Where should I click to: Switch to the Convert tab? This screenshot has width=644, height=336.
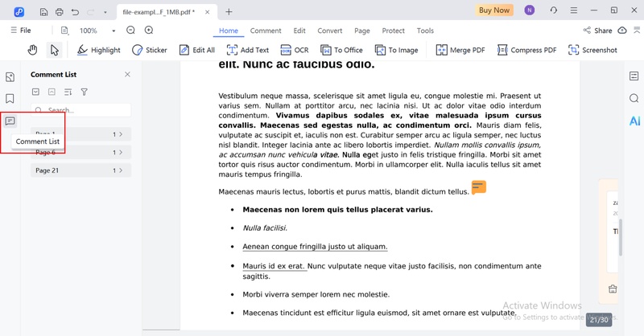[330, 31]
